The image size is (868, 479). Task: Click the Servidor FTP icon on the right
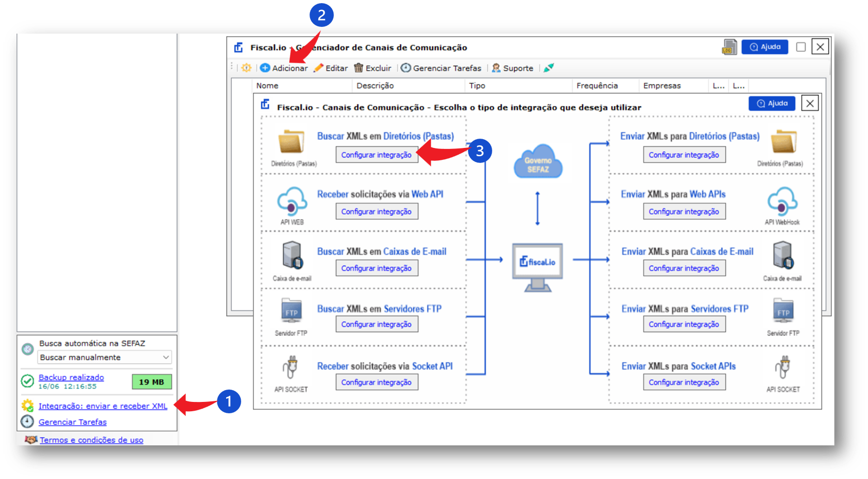click(783, 310)
